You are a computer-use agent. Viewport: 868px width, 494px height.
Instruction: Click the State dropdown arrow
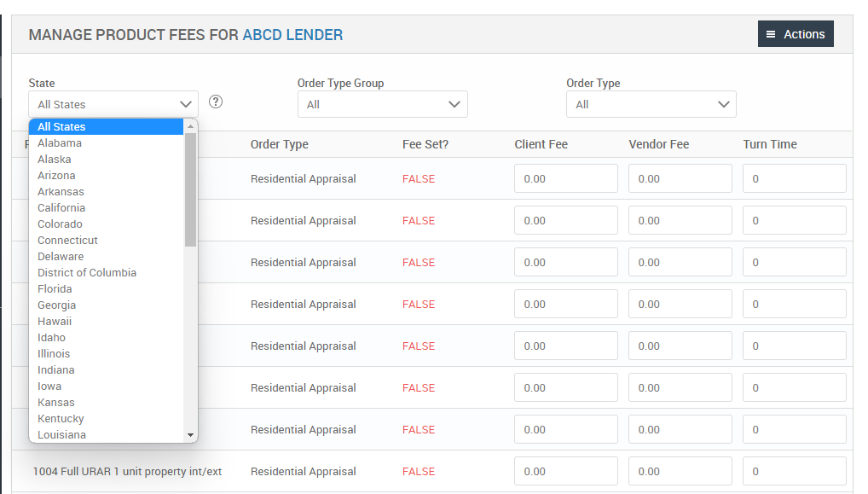[x=186, y=103]
